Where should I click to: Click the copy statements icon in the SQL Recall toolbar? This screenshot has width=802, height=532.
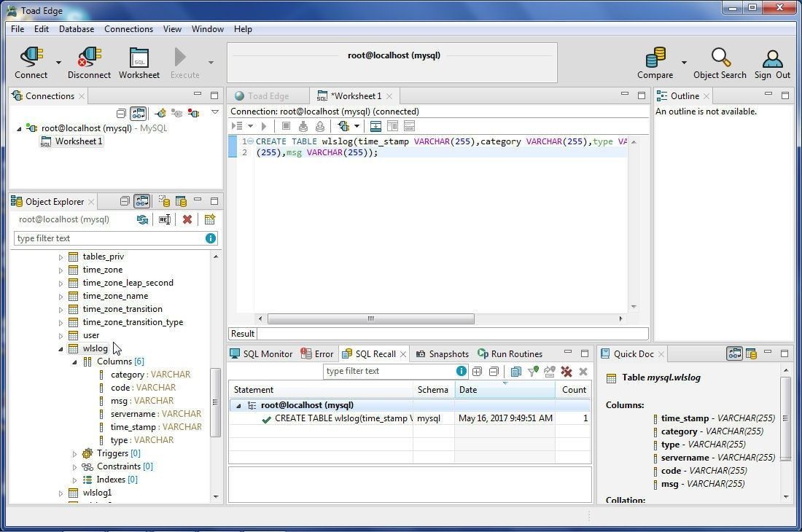pos(515,372)
